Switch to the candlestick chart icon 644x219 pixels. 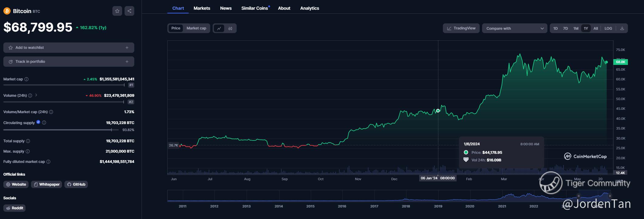[230, 29]
